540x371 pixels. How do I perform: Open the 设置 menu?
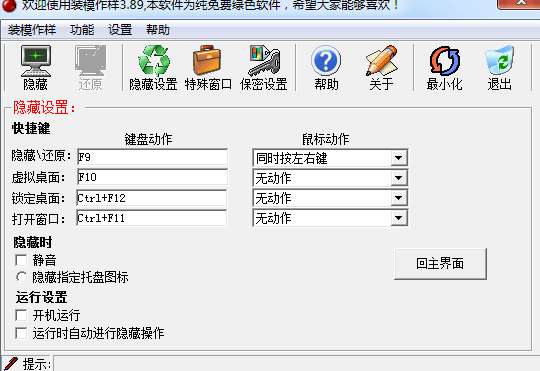pos(120,30)
